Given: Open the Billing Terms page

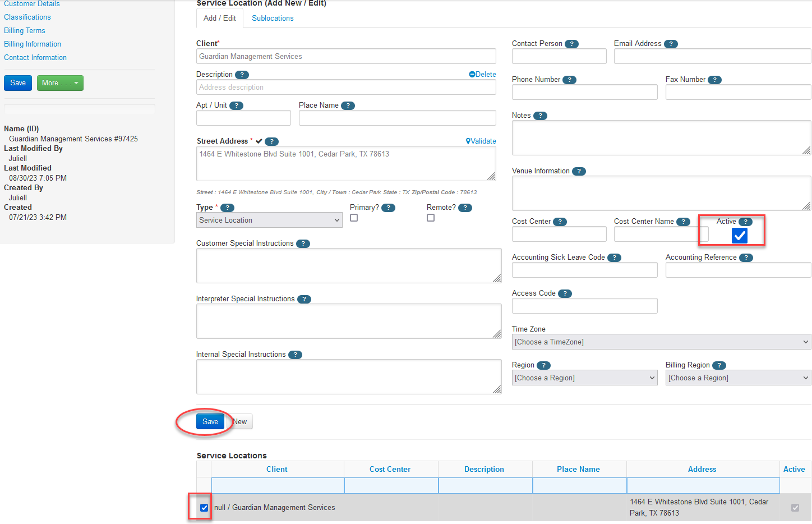Looking at the screenshot, I should 24,30.
